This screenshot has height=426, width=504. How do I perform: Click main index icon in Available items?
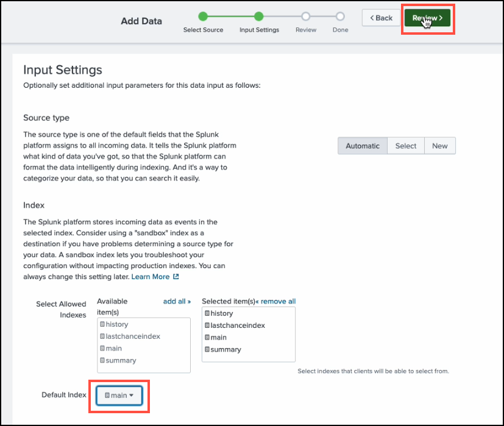[x=102, y=349]
